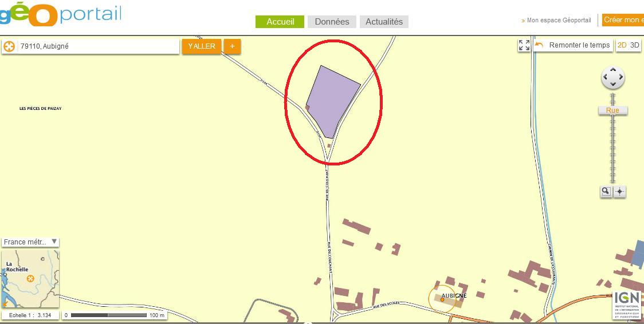Open the Accueil tab
644x324 pixels.
coord(280,22)
